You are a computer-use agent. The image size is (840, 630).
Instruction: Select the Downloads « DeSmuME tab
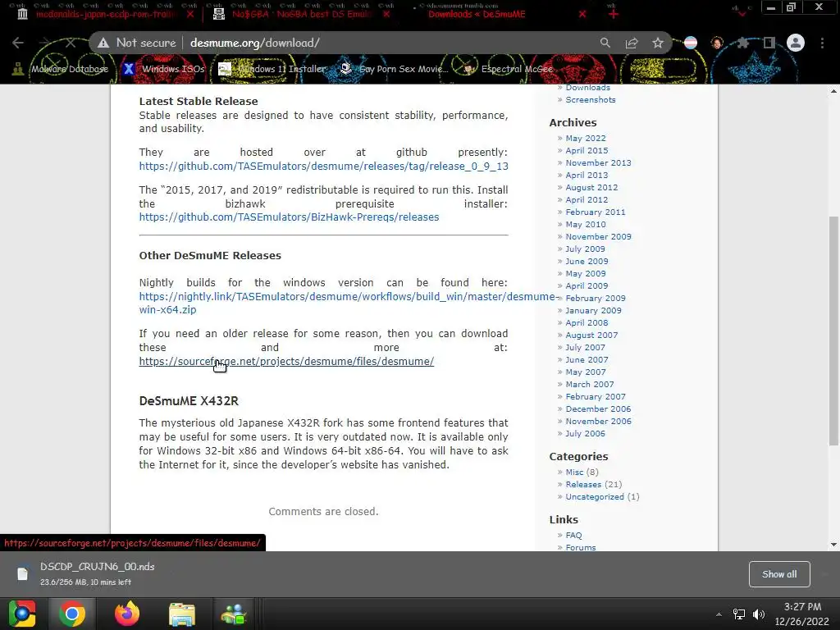pos(477,15)
